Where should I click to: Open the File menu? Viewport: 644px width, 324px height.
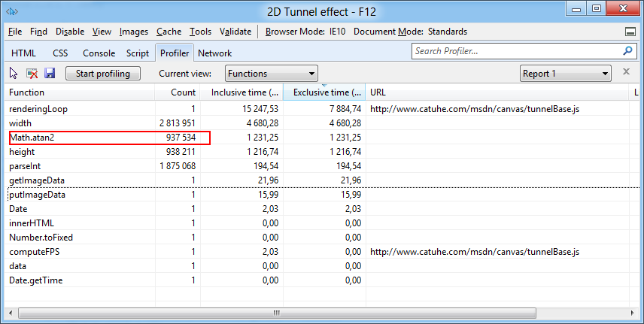[x=15, y=32]
